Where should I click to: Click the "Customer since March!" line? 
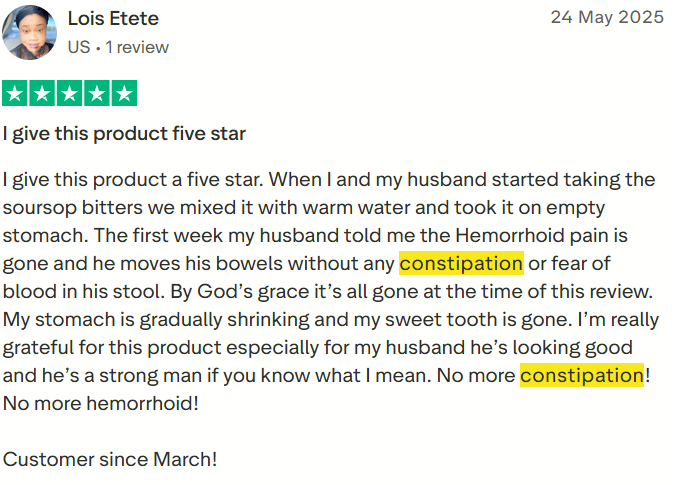tap(110, 460)
